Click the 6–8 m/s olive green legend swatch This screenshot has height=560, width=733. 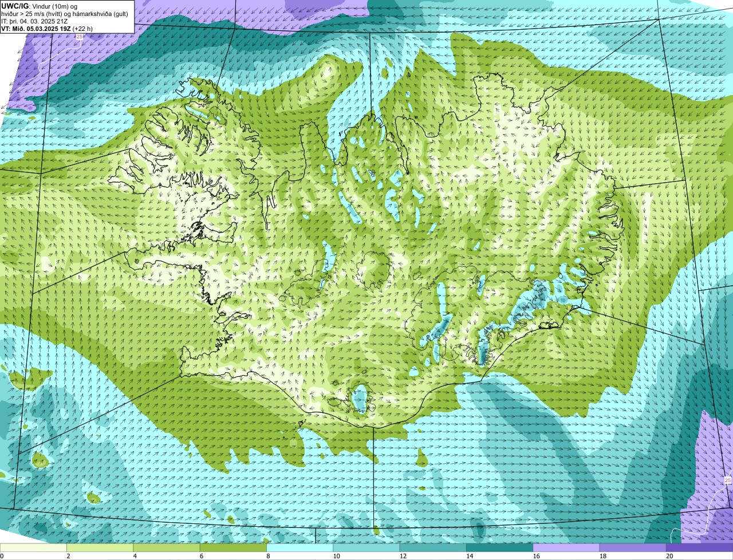pyautogui.click(x=233, y=548)
